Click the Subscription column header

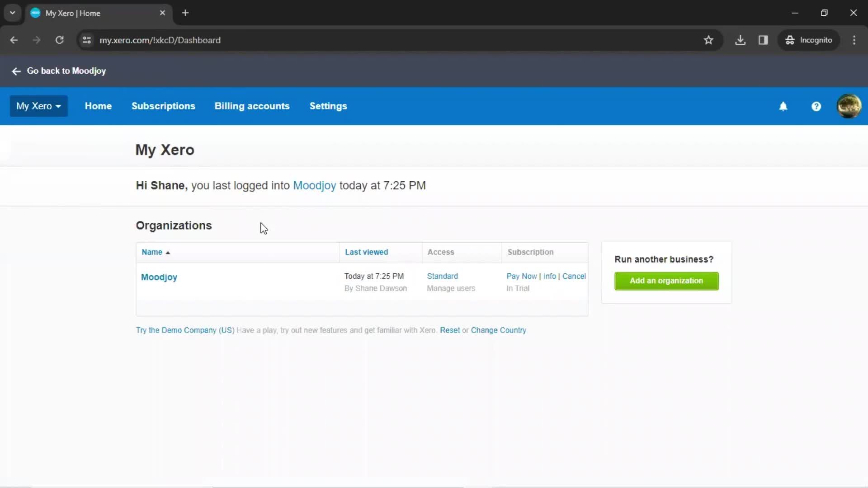point(530,252)
